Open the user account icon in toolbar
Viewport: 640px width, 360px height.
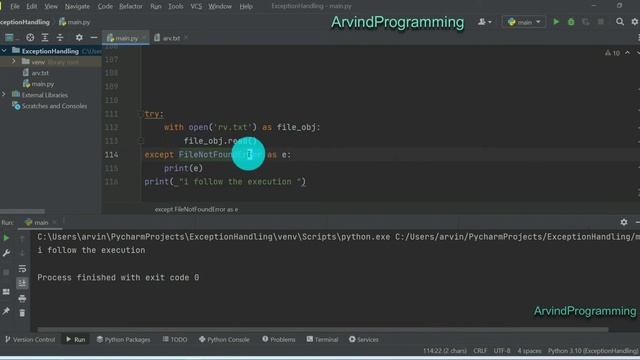pyautogui.click(x=484, y=22)
